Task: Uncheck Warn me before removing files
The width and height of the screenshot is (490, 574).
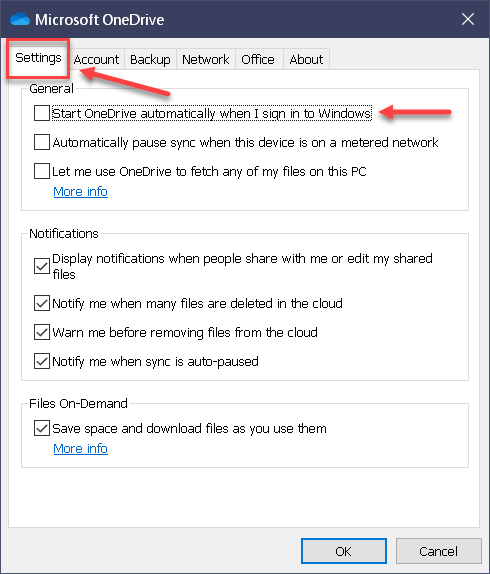Action: 42,332
